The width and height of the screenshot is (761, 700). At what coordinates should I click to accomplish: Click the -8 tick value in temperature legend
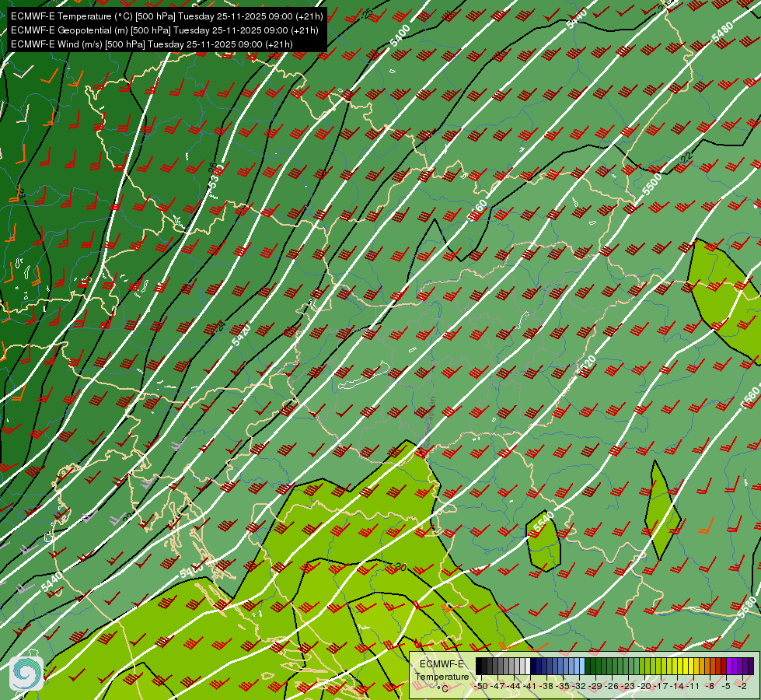point(710,686)
